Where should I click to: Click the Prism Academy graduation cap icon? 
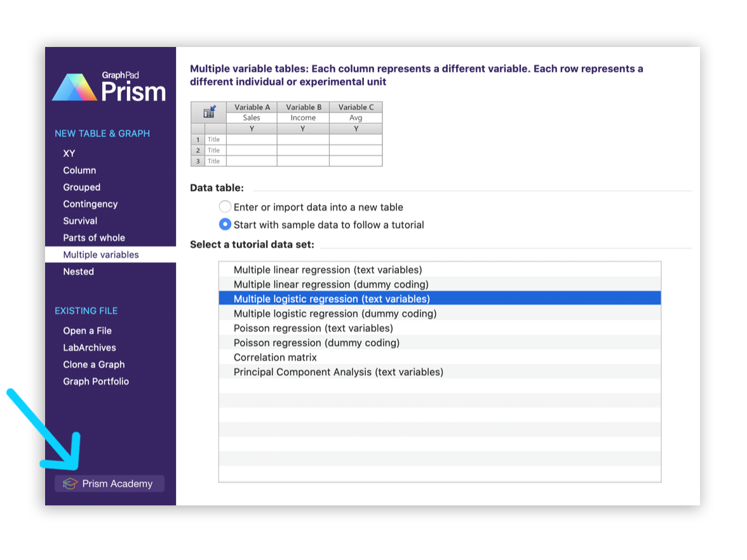[70, 483]
